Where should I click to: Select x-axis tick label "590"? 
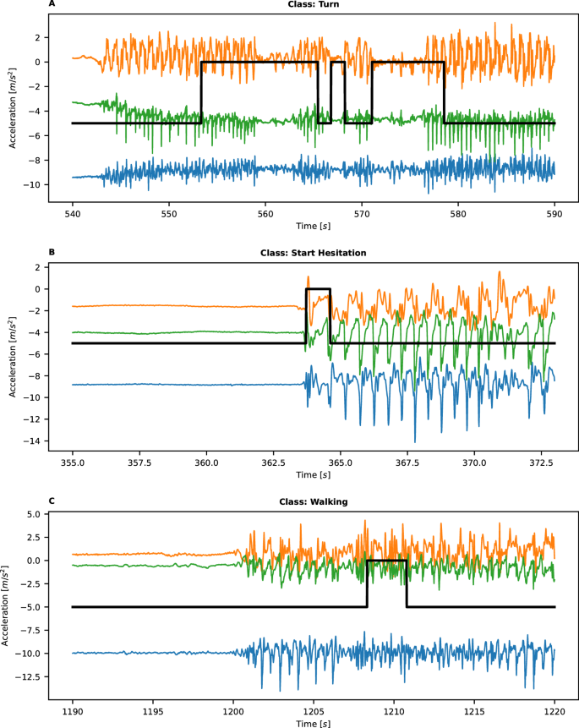click(x=554, y=214)
